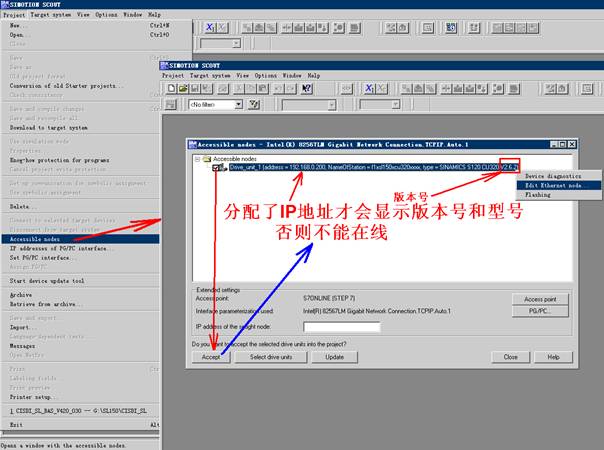
Task: Click the filter settings icon beside No filter
Action: [254, 104]
